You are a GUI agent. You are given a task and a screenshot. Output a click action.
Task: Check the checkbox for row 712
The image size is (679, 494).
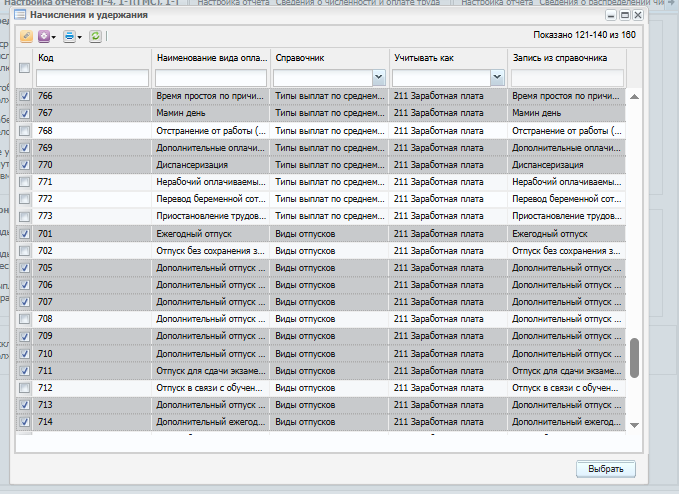(x=25, y=388)
